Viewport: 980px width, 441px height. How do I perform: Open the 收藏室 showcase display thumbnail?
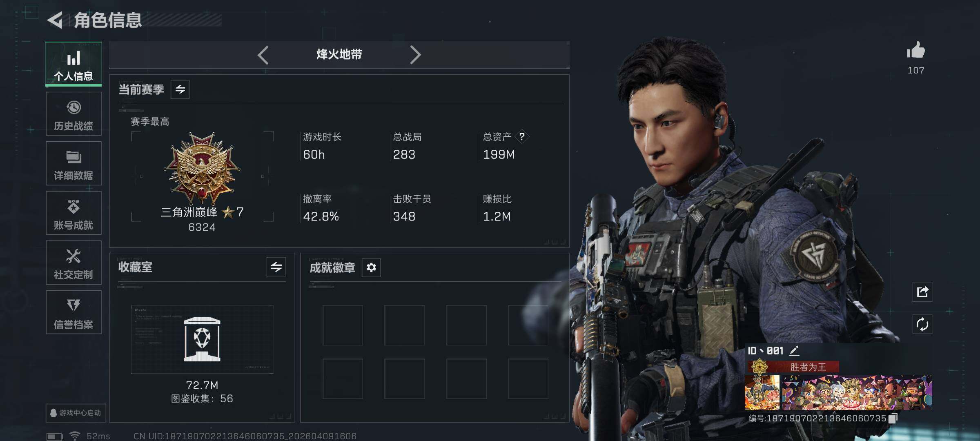click(x=202, y=339)
